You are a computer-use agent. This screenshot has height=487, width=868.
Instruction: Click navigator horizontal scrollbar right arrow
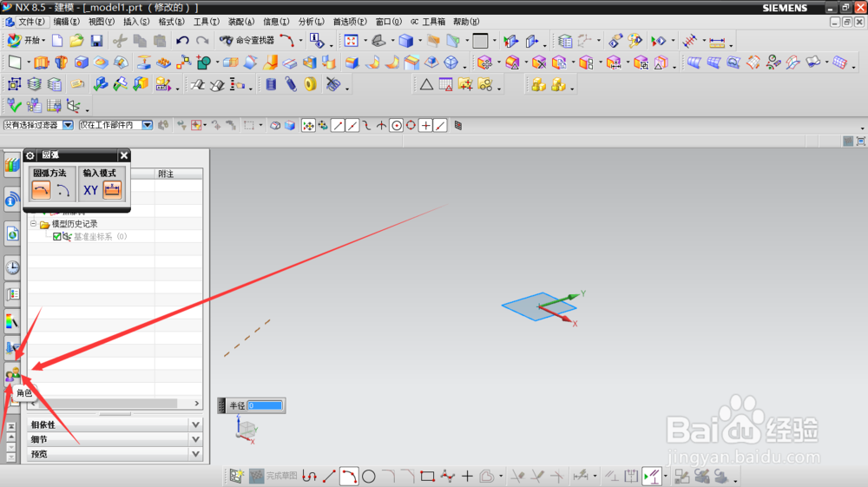[x=196, y=404]
